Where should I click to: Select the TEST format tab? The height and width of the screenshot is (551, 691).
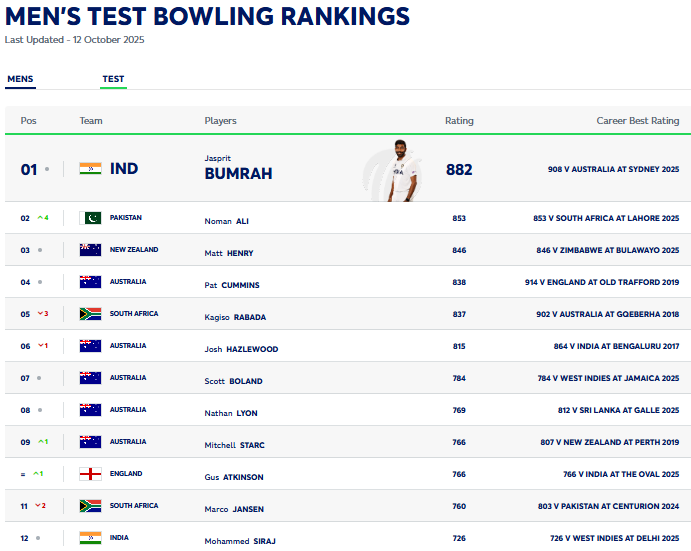[113, 79]
